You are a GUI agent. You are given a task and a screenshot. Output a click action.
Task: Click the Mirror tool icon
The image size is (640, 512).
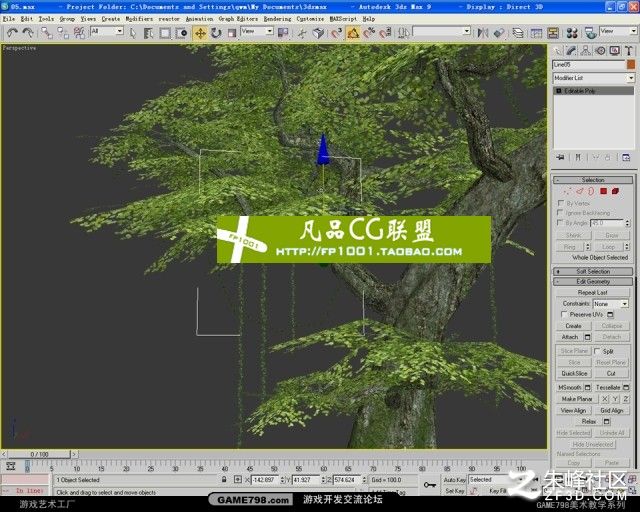(483, 33)
